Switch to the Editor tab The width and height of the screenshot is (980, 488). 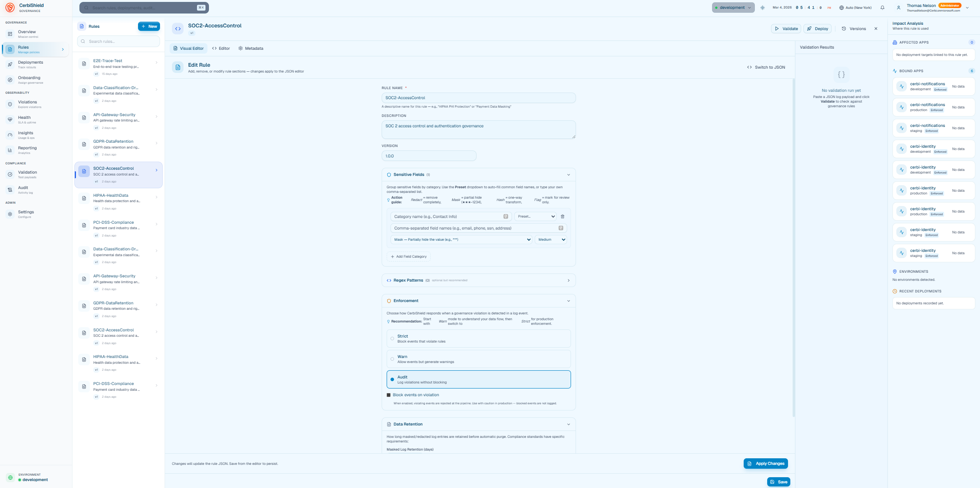point(221,49)
